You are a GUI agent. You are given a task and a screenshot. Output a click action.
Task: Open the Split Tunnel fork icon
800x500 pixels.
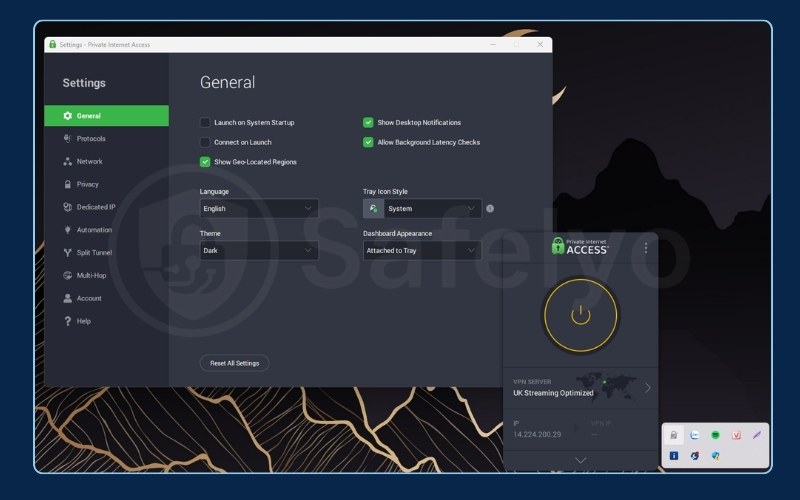pos(67,253)
